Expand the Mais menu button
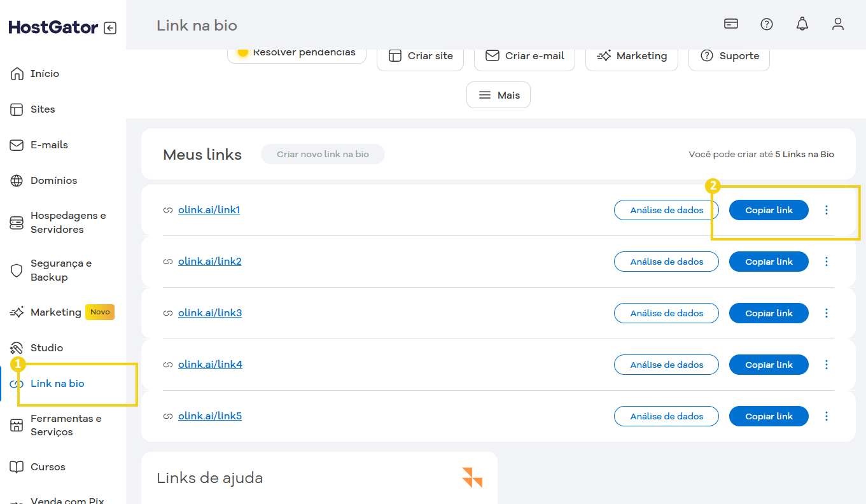Image resolution: width=866 pixels, height=504 pixels. pyautogui.click(x=498, y=95)
